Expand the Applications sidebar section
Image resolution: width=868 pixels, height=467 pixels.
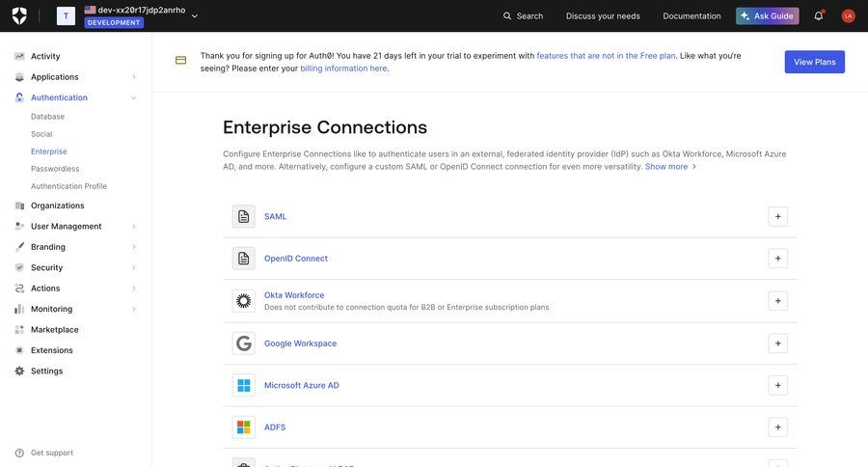pyautogui.click(x=133, y=77)
